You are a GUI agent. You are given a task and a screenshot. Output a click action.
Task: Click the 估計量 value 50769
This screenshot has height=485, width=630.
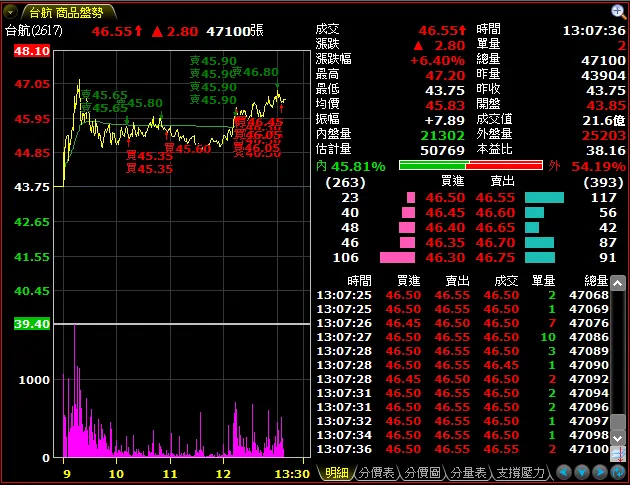tap(442, 151)
